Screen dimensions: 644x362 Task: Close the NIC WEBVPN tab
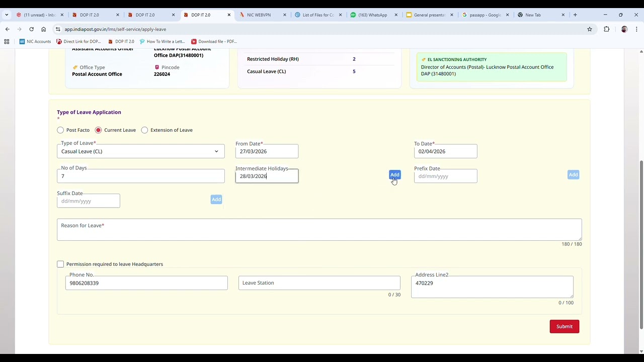[x=285, y=15]
